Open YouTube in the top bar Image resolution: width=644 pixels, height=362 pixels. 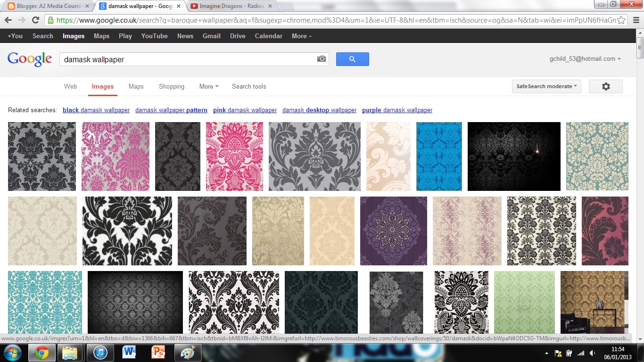point(155,36)
